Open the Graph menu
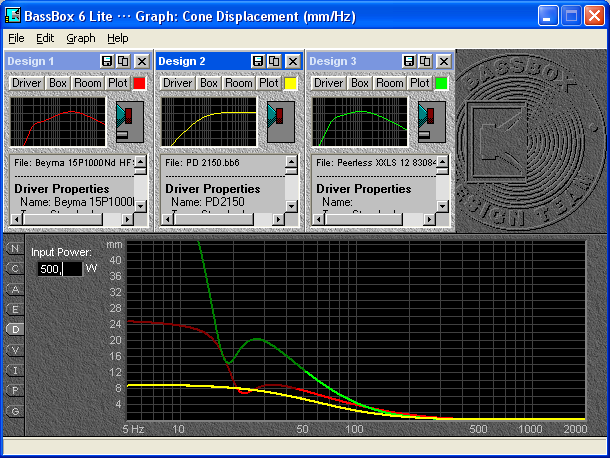 pyautogui.click(x=81, y=38)
